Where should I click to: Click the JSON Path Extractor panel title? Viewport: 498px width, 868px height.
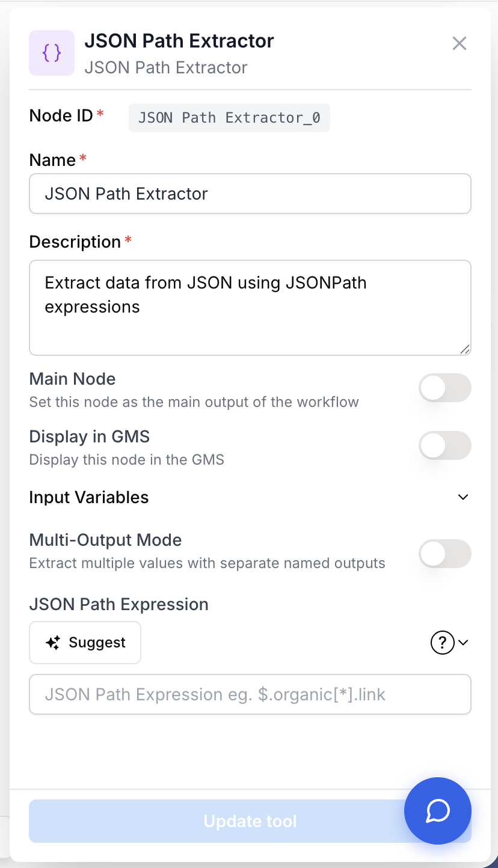pos(179,41)
